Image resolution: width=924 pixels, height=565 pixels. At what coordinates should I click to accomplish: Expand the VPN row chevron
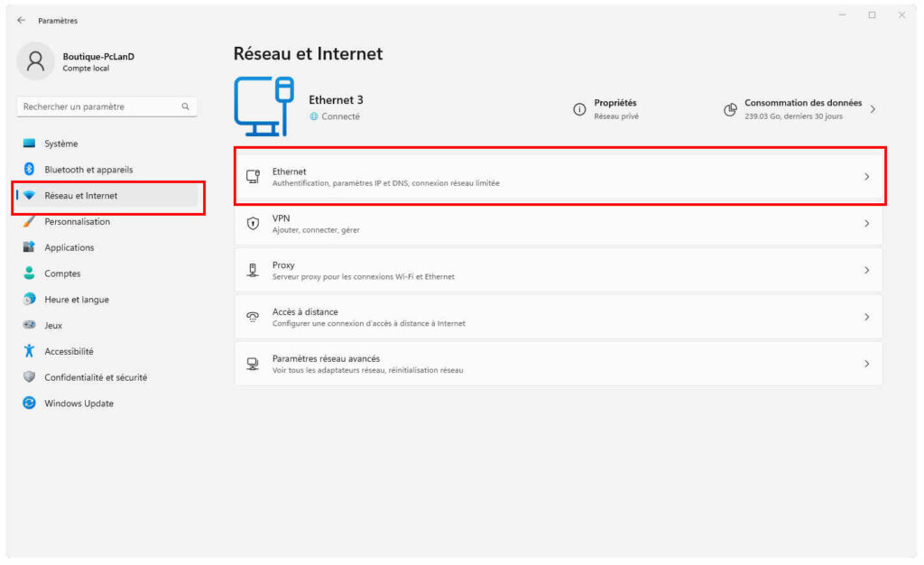(x=866, y=223)
